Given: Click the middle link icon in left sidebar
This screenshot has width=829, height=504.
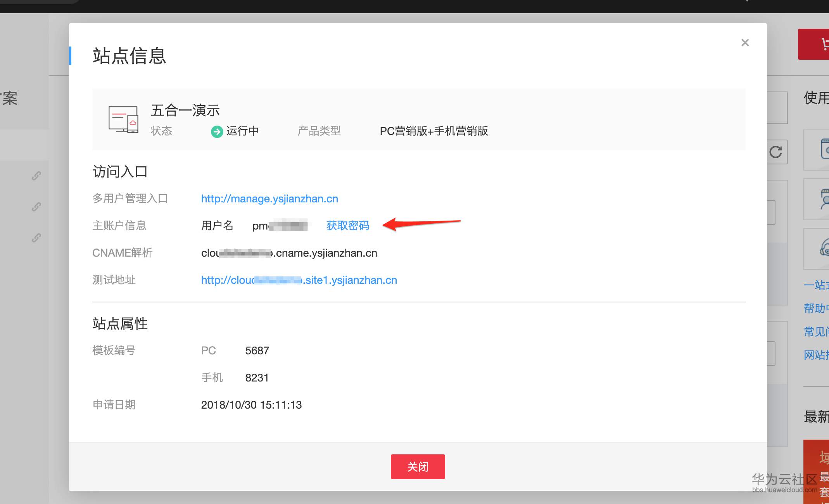Looking at the screenshot, I should 36,207.
